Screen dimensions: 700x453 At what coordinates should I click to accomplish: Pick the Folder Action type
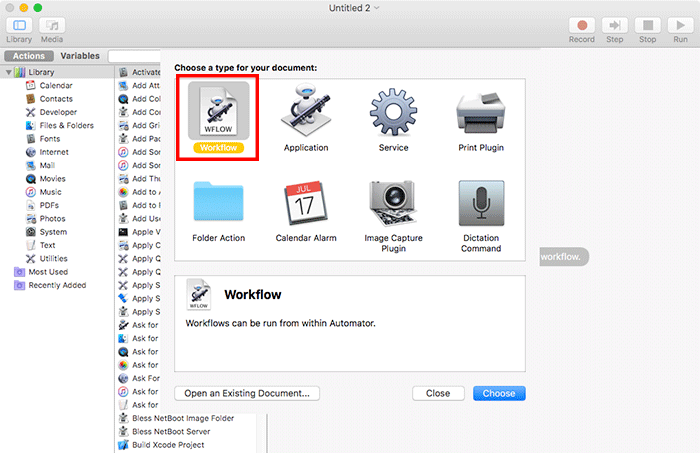coord(218,211)
